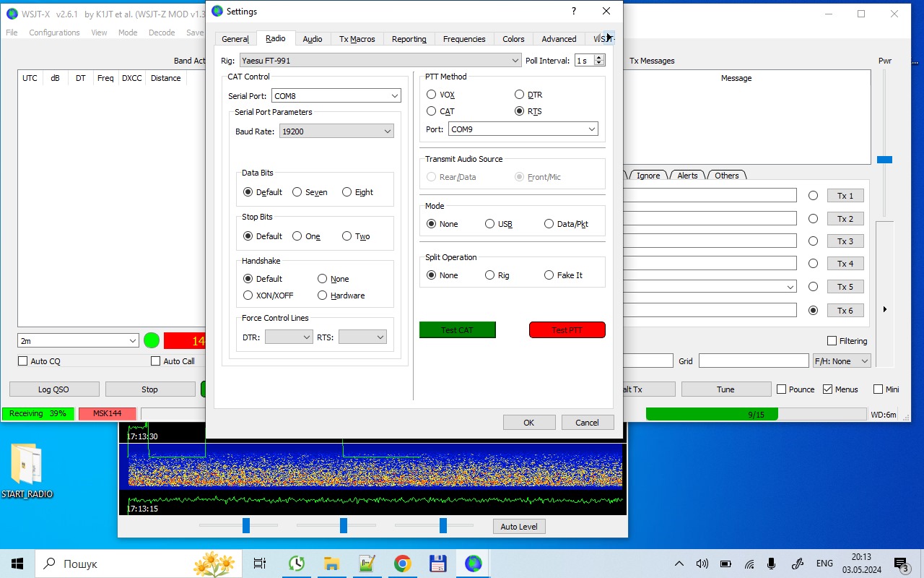Screen dimensions: 924x578
Task: Open the Frequencies tab
Action: (x=464, y=39)
